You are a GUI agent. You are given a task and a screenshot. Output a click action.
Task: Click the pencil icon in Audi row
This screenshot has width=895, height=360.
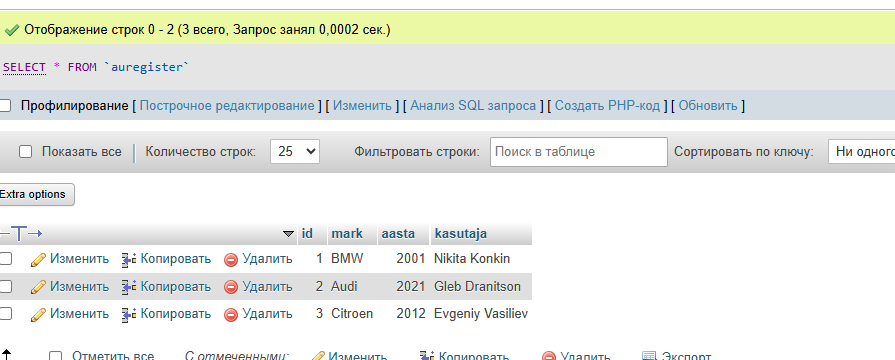[x=38, y=287]
